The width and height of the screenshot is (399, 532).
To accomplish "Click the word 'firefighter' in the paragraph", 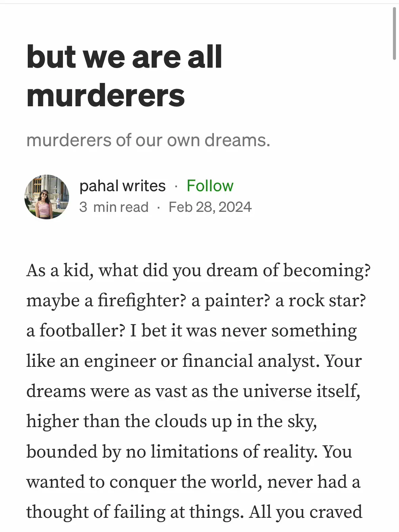I will coord(141,301).
